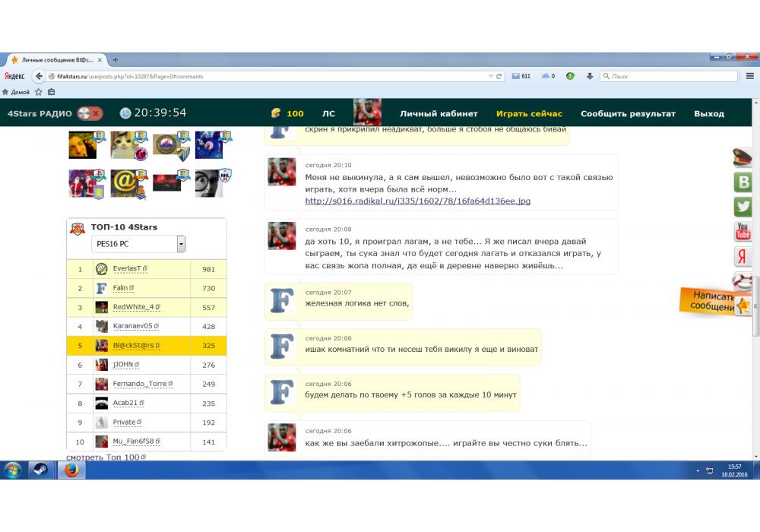The height and width of the screenshot is (532, 760).
Task: Click the Yandex 'Я' sidebar icon
Action: [x=743, y=257]
